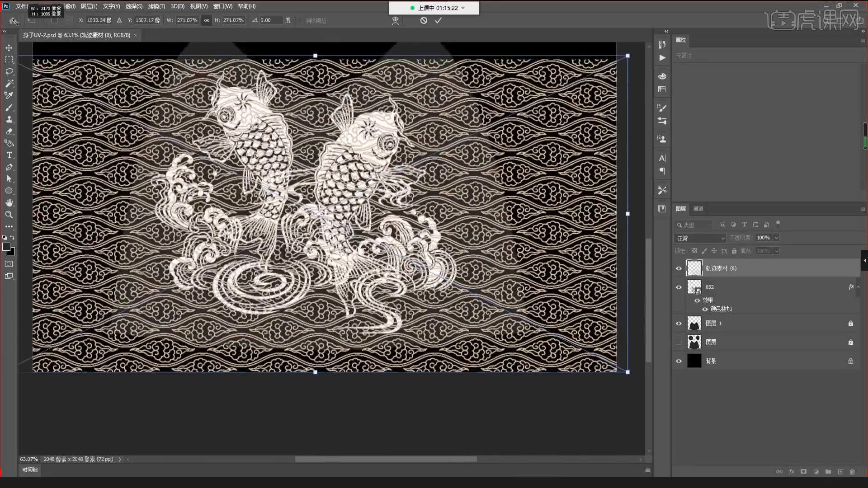Select the Clone Stamp tool
This screenshot has width=868, height=488.
pos(9,119)
